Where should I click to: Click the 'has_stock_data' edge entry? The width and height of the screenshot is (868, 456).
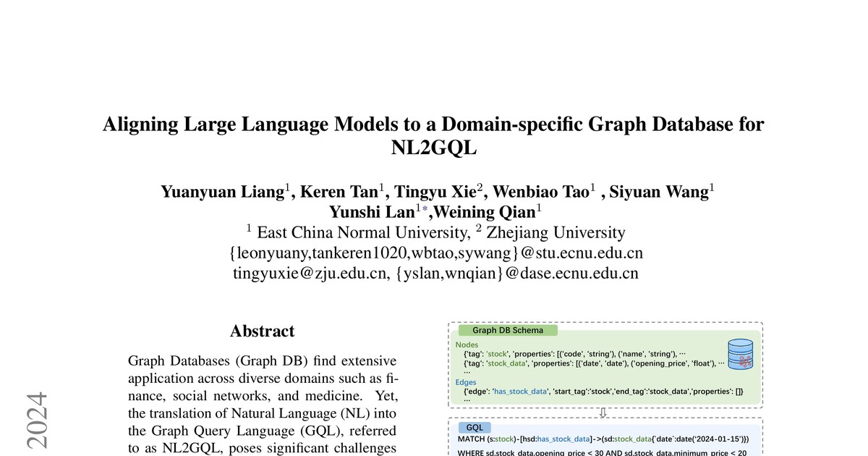tap(520, 391)
